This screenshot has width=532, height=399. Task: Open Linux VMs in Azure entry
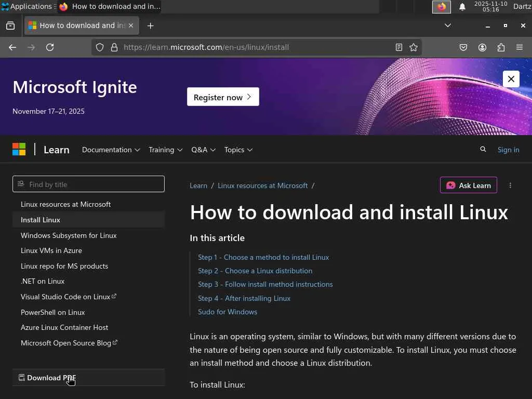coord(51,251)
